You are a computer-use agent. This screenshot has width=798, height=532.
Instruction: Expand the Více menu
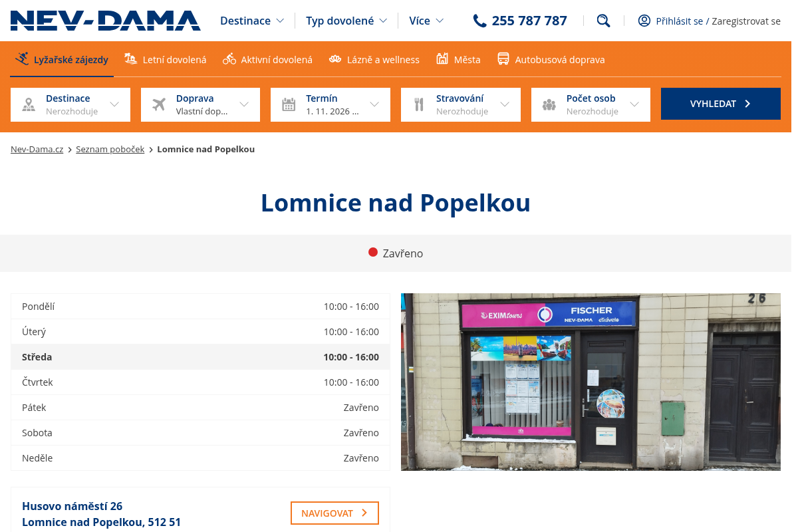(426, 21)
